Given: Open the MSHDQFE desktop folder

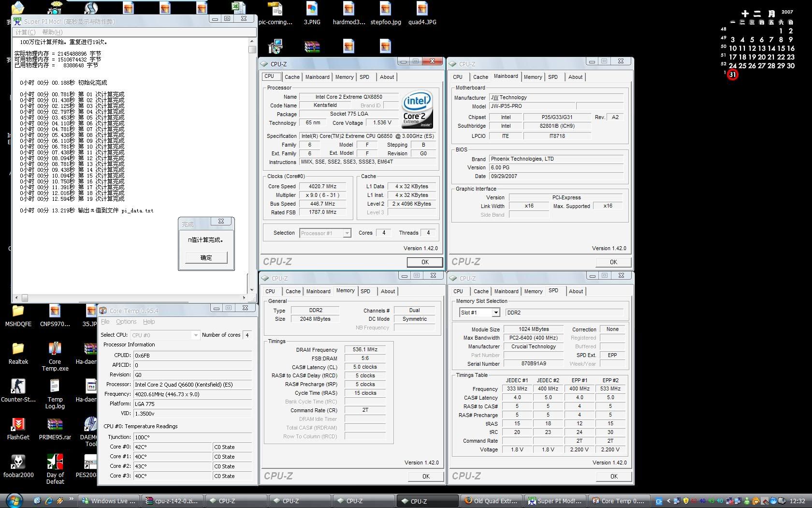Looking at the screenshot, I should [x=18, y=315].
